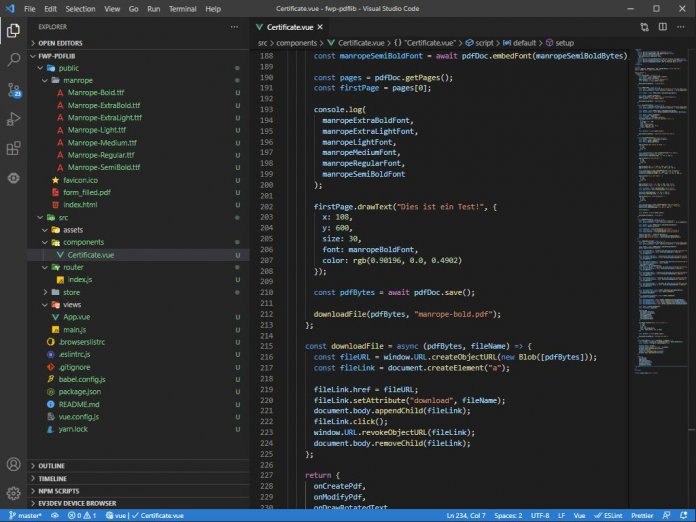Collapse the router folder
Viewport: 696px width, 522px height.
(x=138, y=267)
